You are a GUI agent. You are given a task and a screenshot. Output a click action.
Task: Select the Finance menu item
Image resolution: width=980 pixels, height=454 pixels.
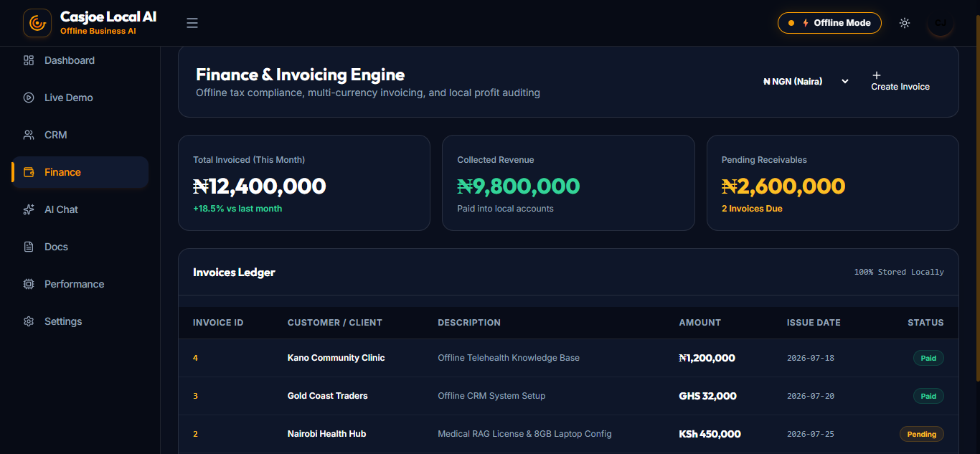[80, 172]
